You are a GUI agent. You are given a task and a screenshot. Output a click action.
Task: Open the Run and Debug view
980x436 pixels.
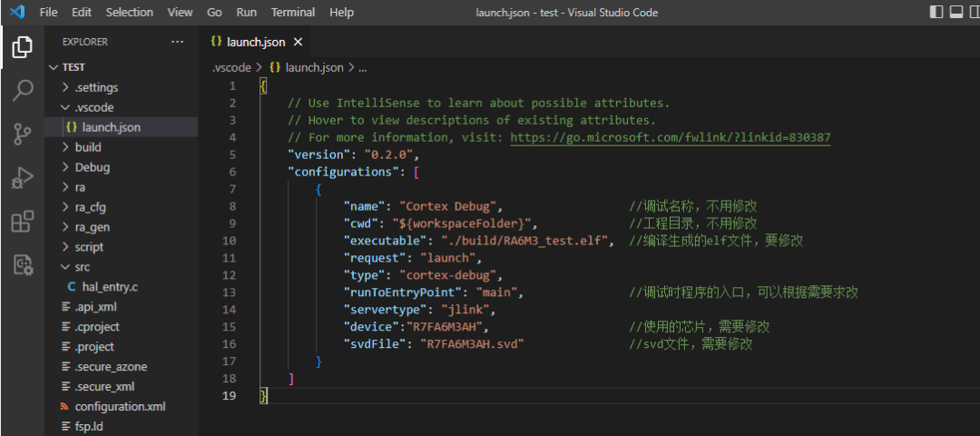pos(22,178)
